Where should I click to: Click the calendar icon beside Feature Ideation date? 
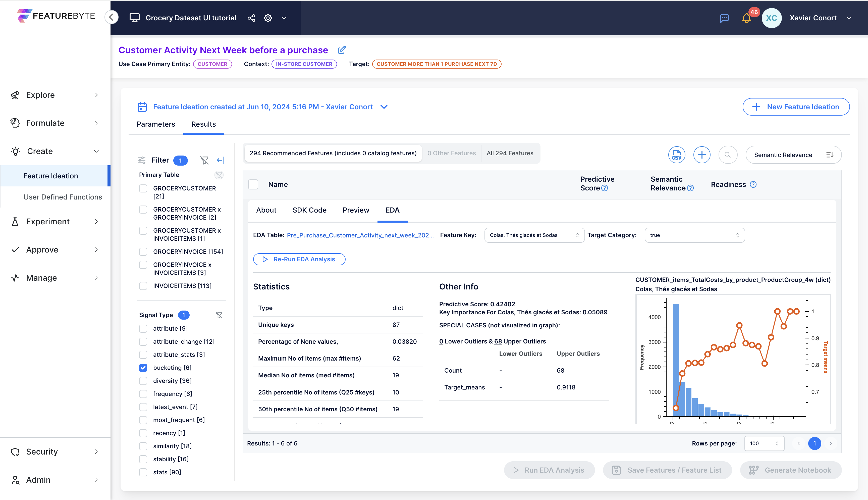coord(142,107)
